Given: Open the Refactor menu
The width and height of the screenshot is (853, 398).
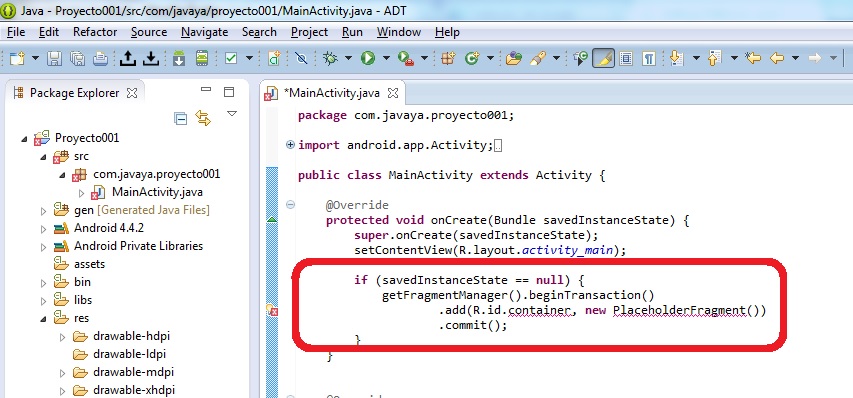Looking at the screenshot, I should pyautogui.click(x=95, y=32).
